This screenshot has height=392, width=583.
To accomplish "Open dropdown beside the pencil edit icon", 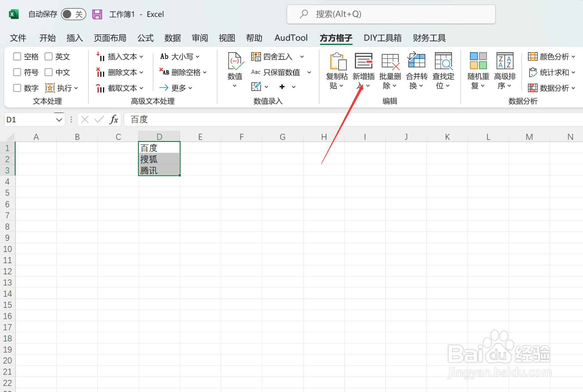I will (x=266, y=87).
